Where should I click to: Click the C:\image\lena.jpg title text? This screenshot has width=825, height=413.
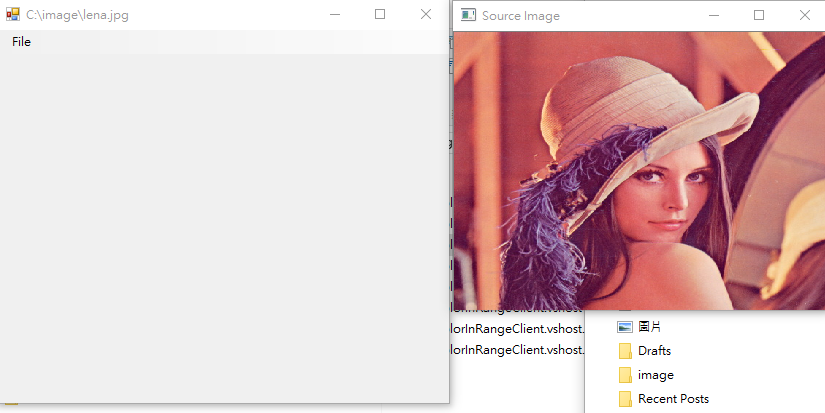click(x=77, y=15)
